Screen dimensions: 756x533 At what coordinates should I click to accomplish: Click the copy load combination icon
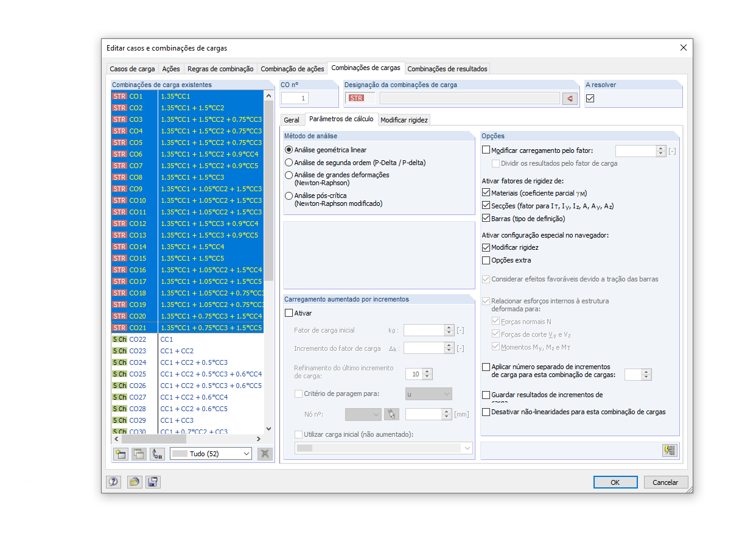pos(139,454)
